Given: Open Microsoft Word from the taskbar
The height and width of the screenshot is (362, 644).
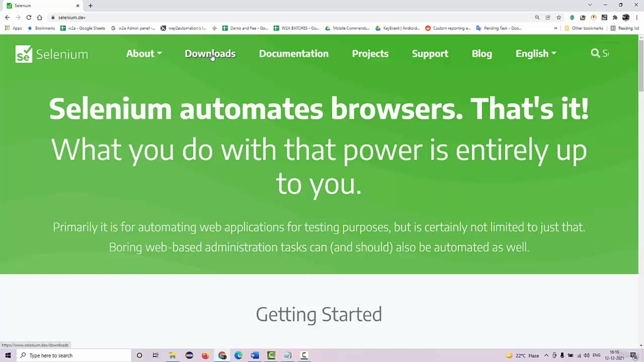Looking at the screenshot, I should tap(255, 355).
